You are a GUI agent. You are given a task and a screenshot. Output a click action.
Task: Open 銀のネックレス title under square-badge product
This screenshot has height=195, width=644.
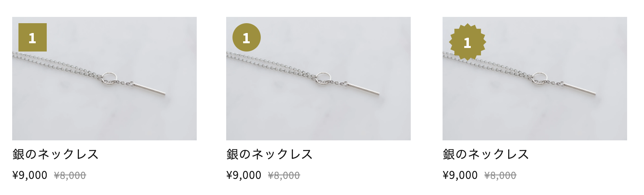(55, 154)
